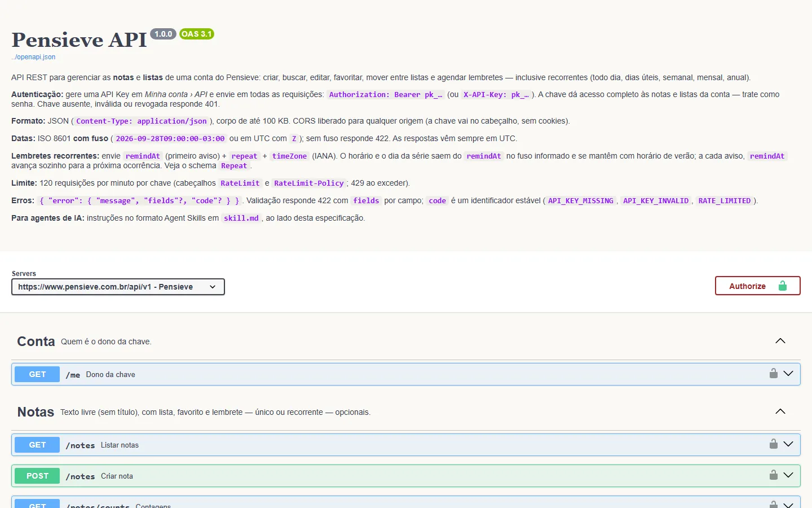This screenshot has height=508, width=812.
Task: Expand the GET /me row arrow
Action: pos(788,373)
